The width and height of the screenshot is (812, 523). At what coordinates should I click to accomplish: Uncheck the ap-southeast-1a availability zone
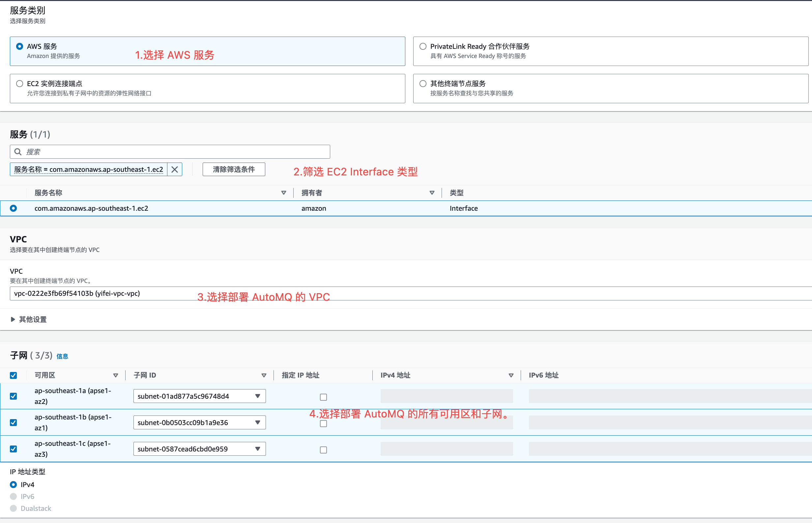(14, 396)
